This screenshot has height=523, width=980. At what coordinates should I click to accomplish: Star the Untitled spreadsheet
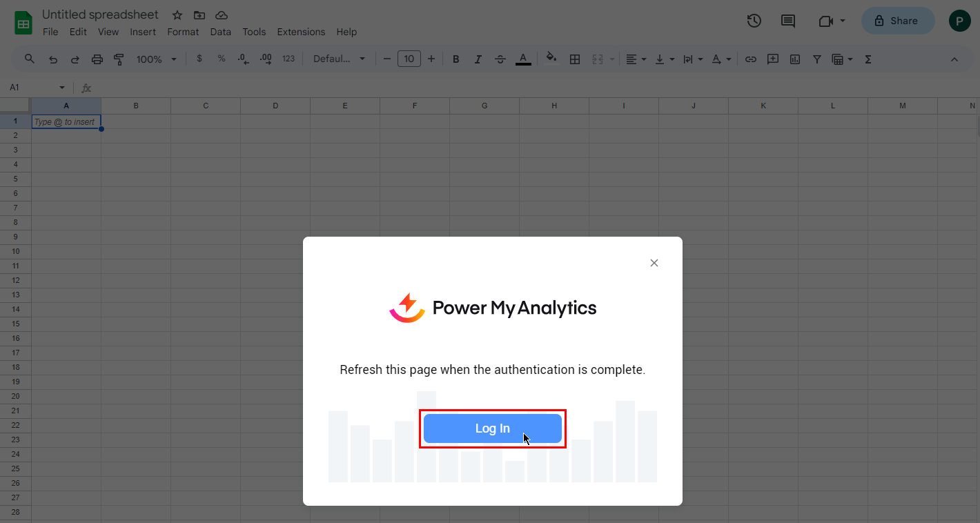coord(177,15)
